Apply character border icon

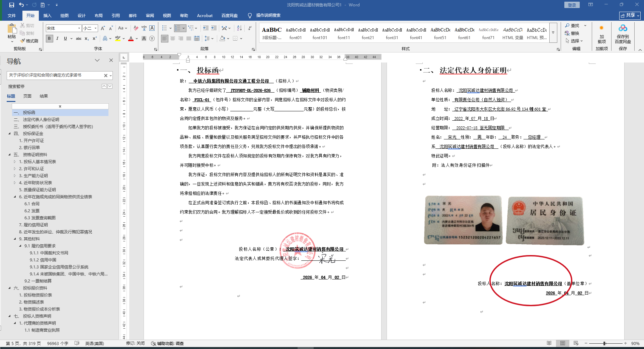[x=152, y=28]
